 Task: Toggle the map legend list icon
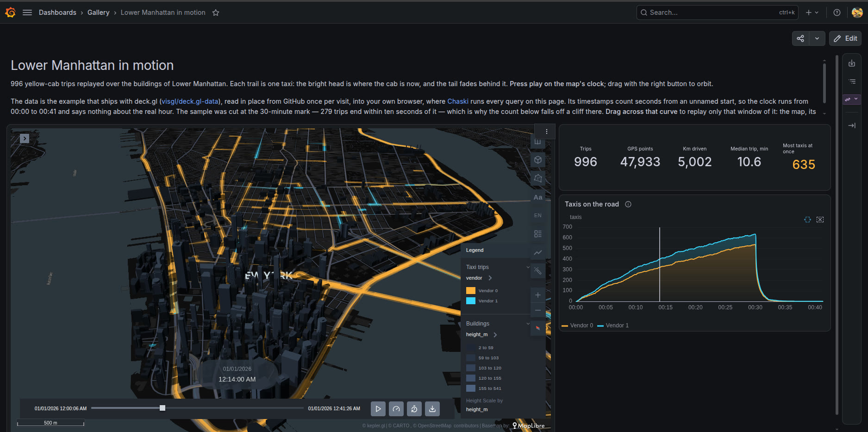538,234
